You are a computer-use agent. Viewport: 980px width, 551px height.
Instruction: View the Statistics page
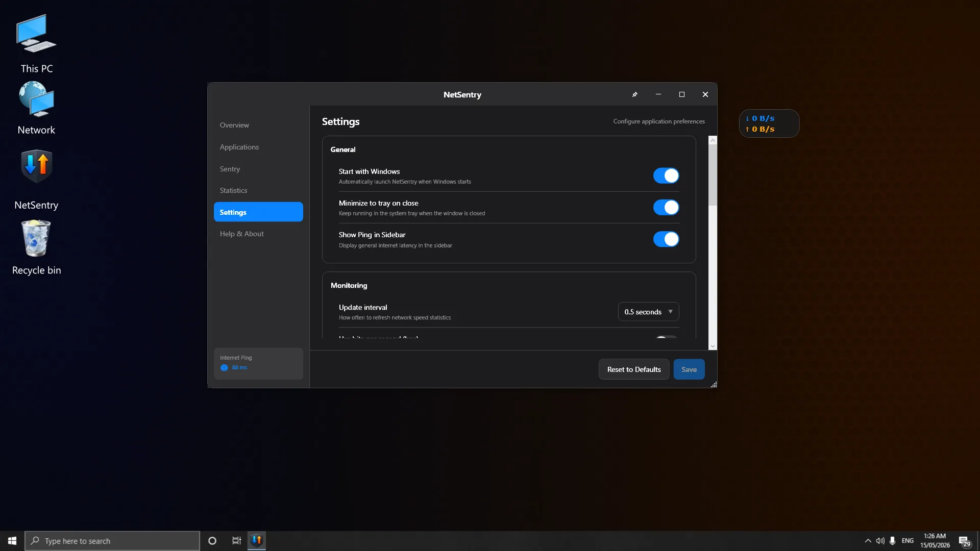tap(258, 190)
